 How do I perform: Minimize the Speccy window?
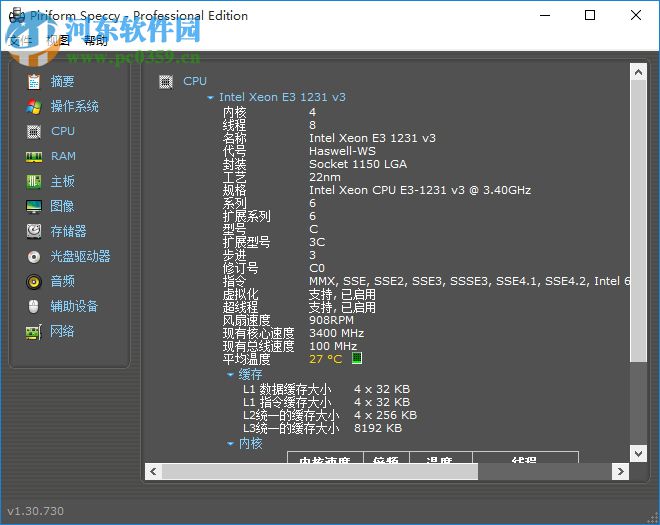coord(545,16)
